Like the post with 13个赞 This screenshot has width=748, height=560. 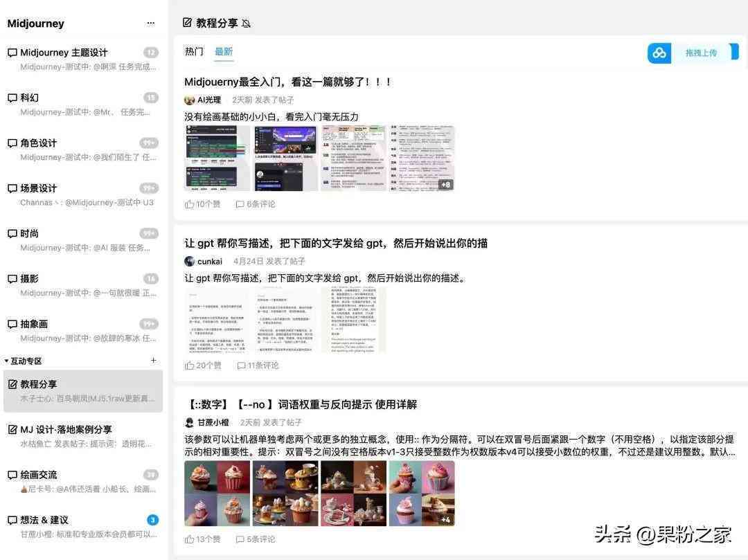(x=203, y=539)
